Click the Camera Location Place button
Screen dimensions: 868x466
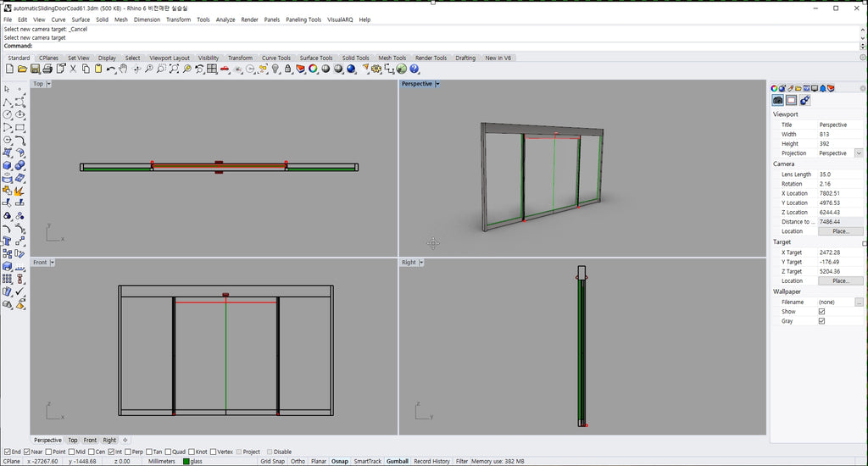[840, 231]
